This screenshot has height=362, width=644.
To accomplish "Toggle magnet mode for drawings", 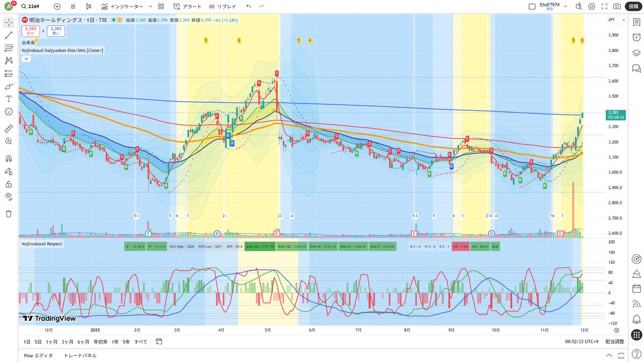I will click(x=9, y=159).
